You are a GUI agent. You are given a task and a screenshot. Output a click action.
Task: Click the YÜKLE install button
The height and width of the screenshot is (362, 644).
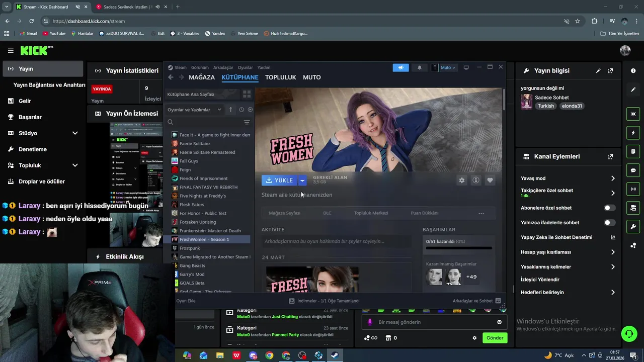(x=279, y=180)
